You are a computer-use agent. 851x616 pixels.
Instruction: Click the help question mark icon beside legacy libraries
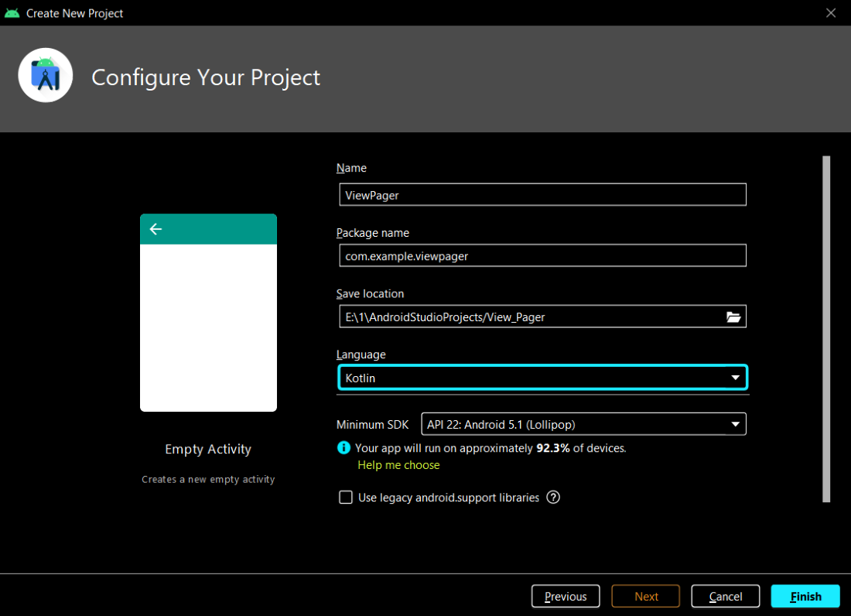(x=553, y=497)
